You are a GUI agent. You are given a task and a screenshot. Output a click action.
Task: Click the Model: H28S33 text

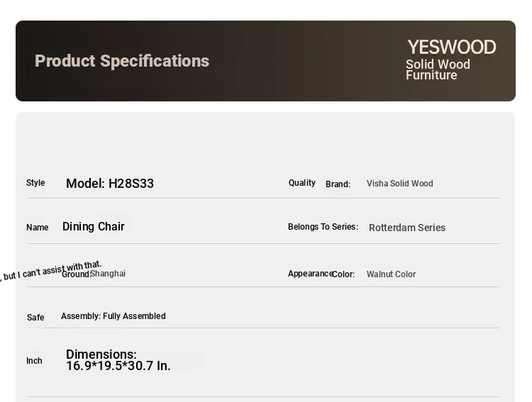(110, 184)
